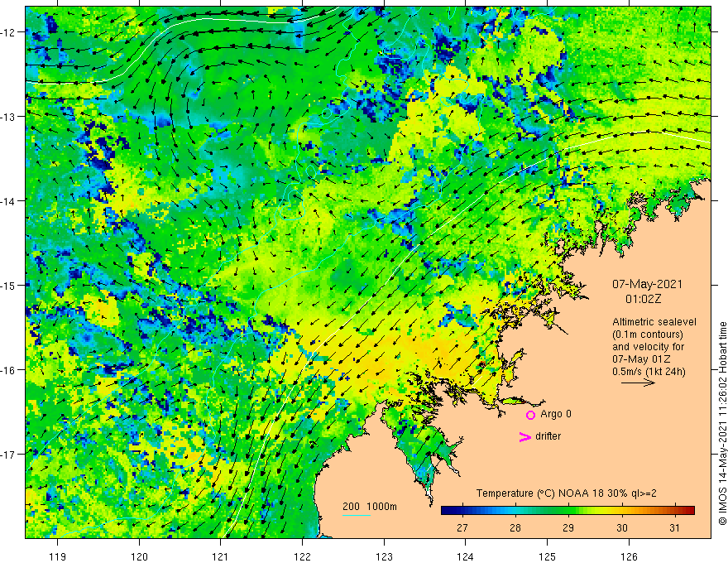The width and height of the screenshot is (728, 563).
Task: Click the magenta Argo 0 circle marker
Action: [530, 415]
